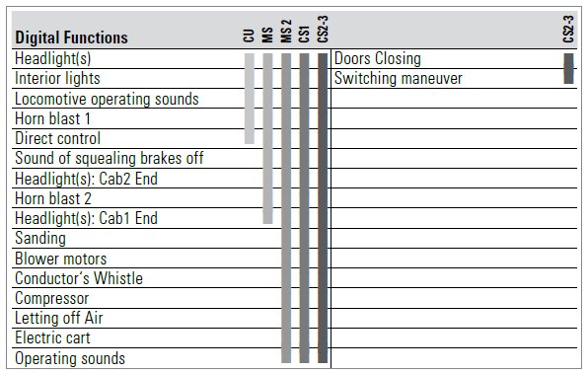Select Sound of squealing brakes off
Viewport: 588px width, 373px height.
click(x=110, y=158)
